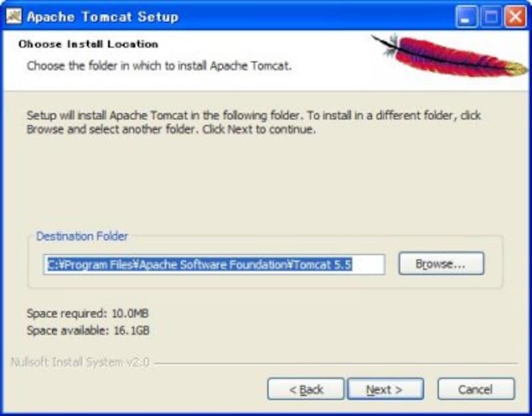
Task: Click the red Apache feather logo
Action: pyautogui.click(x=450, y=55)
